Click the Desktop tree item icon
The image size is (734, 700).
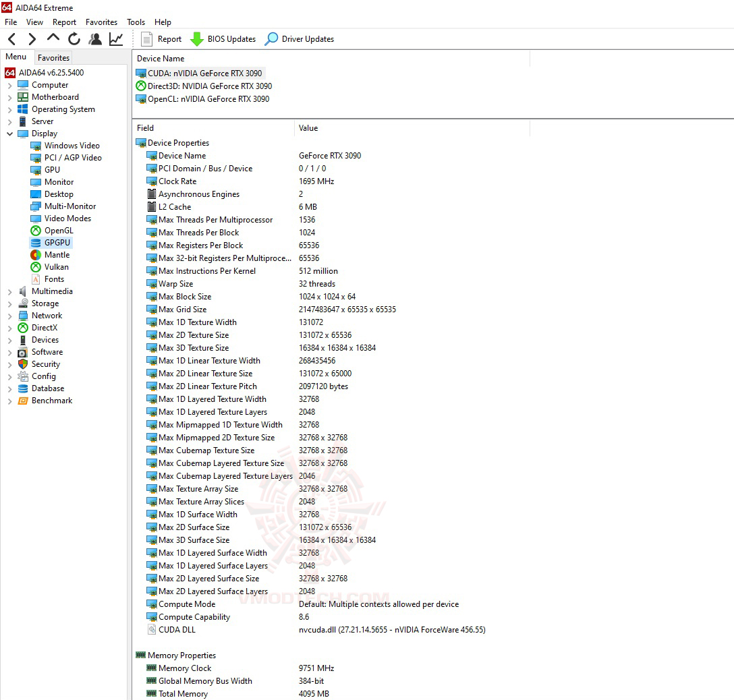pyautogui.click(x=36, y=194)
